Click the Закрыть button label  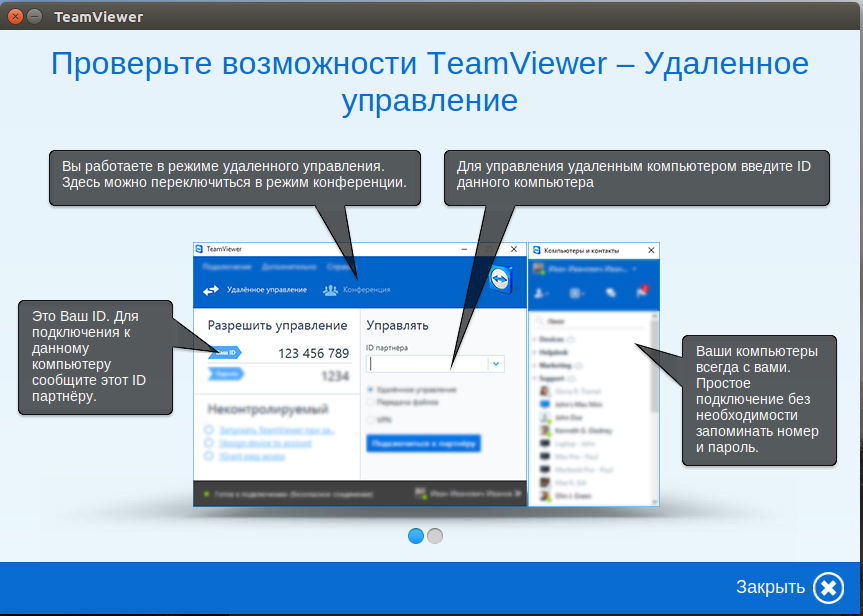(x=770, y=587)
